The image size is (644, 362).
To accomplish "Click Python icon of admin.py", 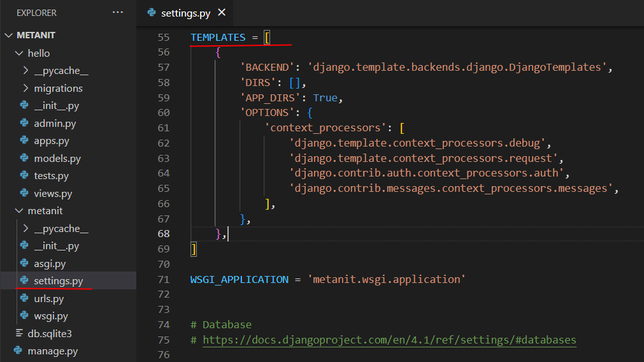I will click(24, 123).
